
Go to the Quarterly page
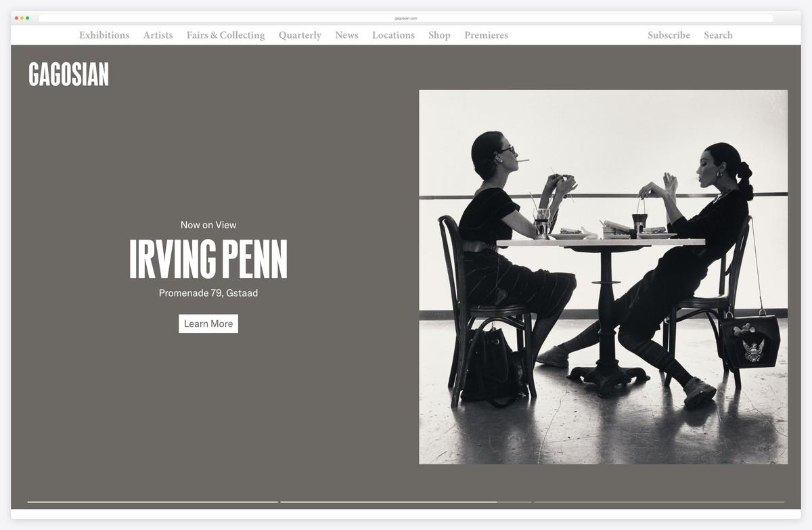300,35
